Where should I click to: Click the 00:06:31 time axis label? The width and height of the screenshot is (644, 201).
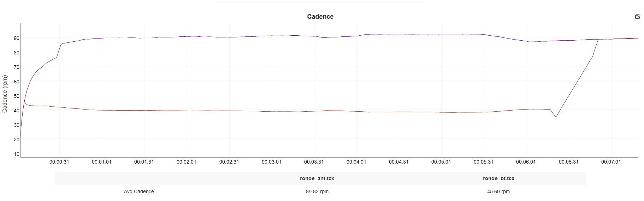(x=568, y=162)
